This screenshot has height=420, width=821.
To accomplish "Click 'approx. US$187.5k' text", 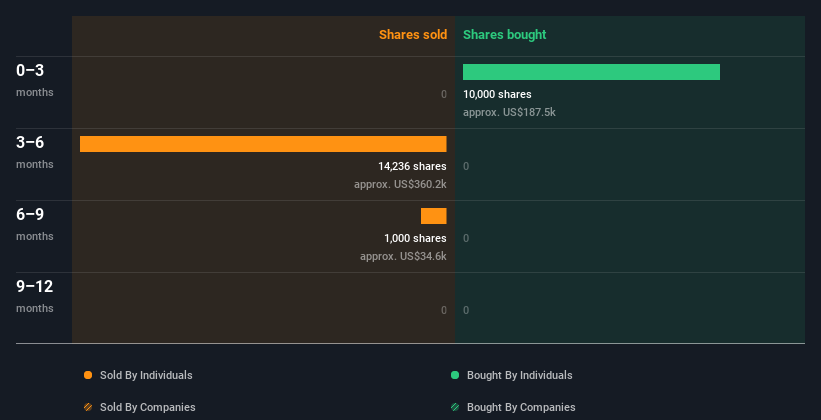I will [x=509, y=113].
